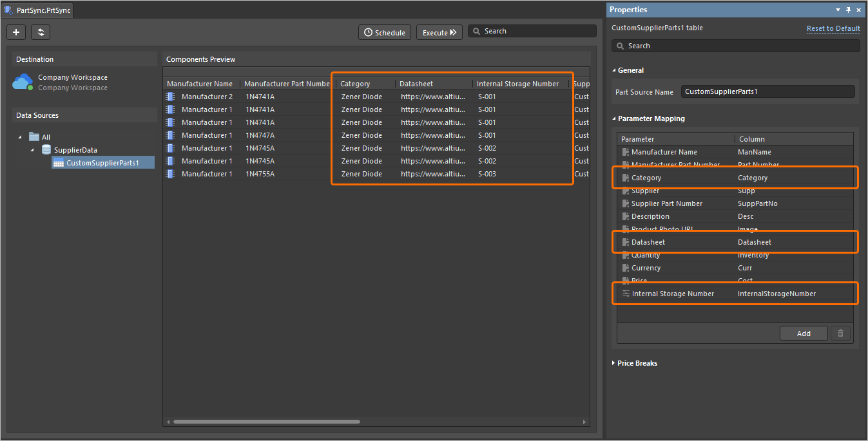Screen dimensions: 868x441
Task: Select the Category parameter icon
Action: (x=626, y=178)
